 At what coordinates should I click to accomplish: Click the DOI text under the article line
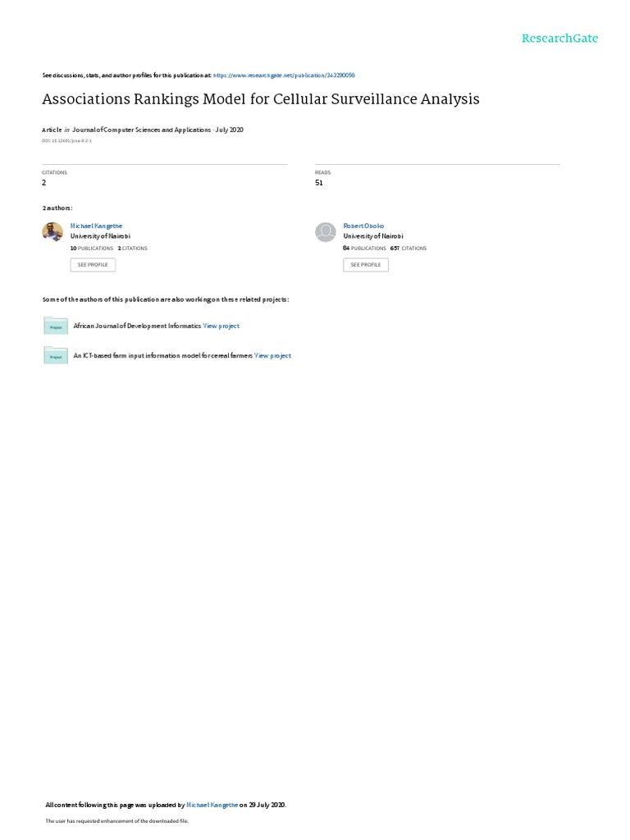[67, 141]
